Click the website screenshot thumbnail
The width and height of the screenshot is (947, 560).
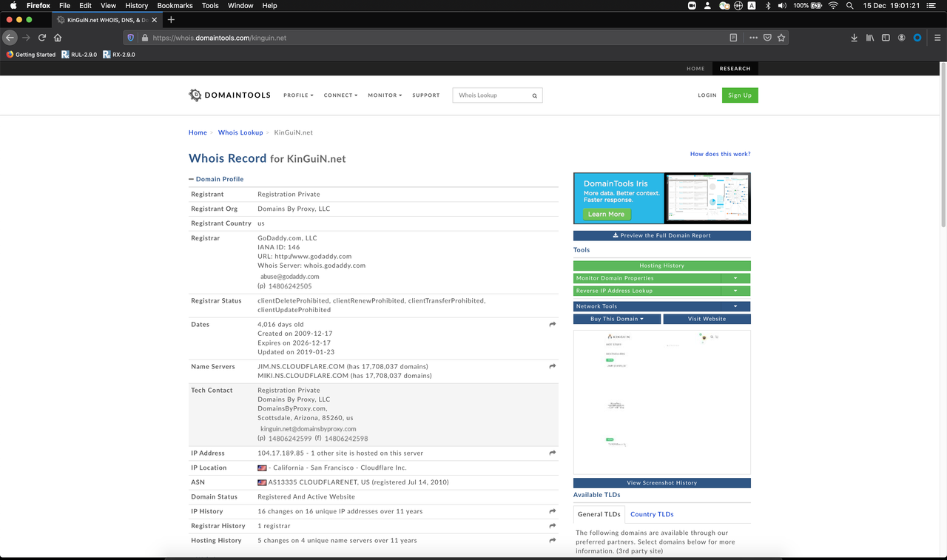tap(662, 402)
